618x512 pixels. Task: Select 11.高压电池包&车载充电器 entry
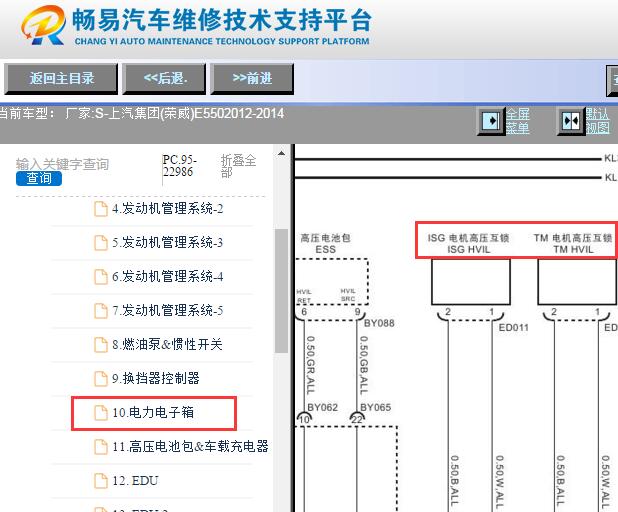click(x=190, y=447)
